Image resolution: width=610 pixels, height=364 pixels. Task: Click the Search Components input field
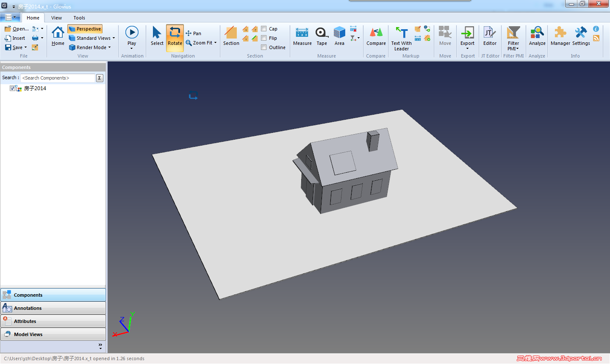[58, 78]
